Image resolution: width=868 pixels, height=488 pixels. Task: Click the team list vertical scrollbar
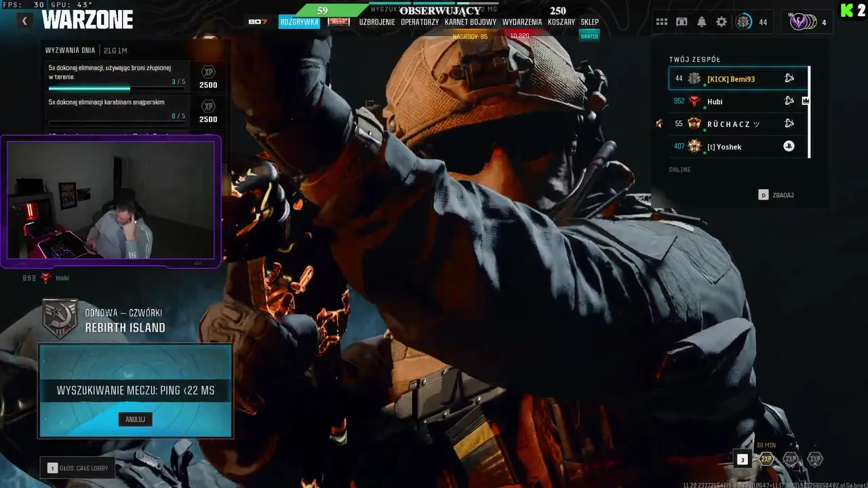click(810, 112)
